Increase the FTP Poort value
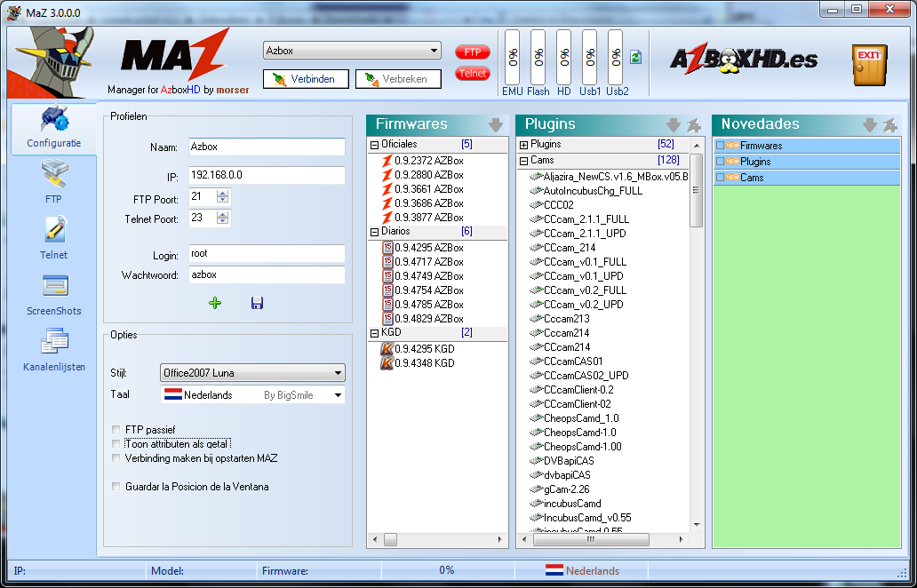 222,194
